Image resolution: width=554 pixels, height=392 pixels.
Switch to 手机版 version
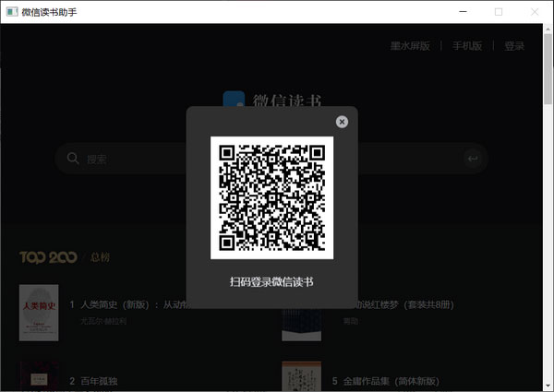467,46
